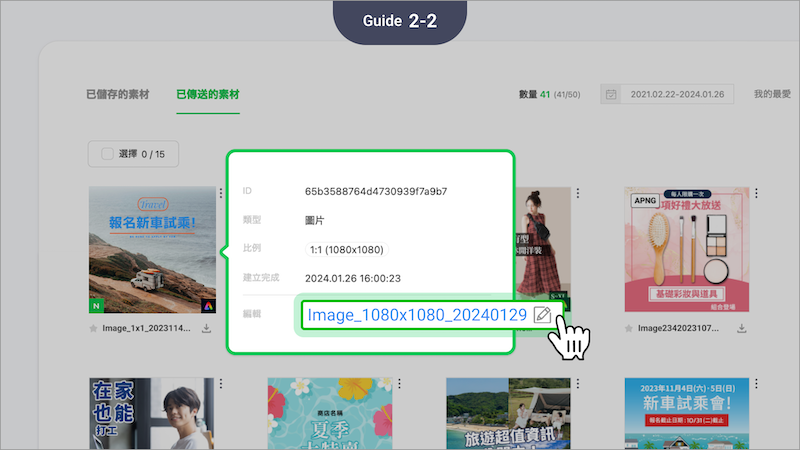This screenshot has width=800, height=450.
Task: Open the 2023年11月4日 新車試乘會 thumbnail
Action: pos(686,413)
